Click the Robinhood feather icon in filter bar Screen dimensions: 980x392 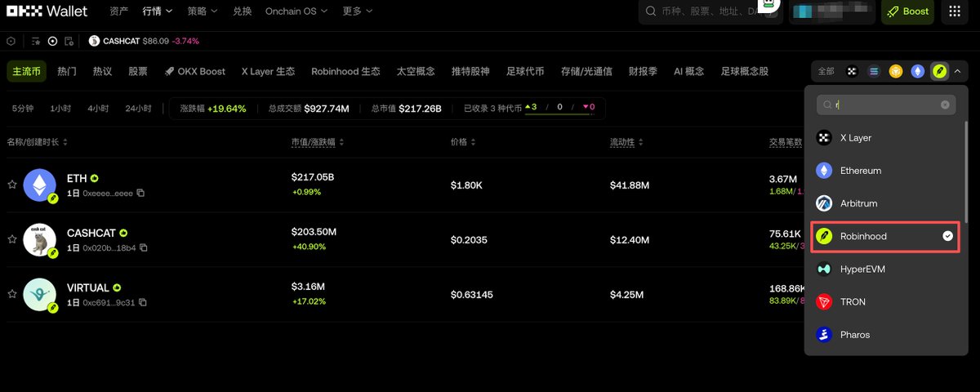940,71
